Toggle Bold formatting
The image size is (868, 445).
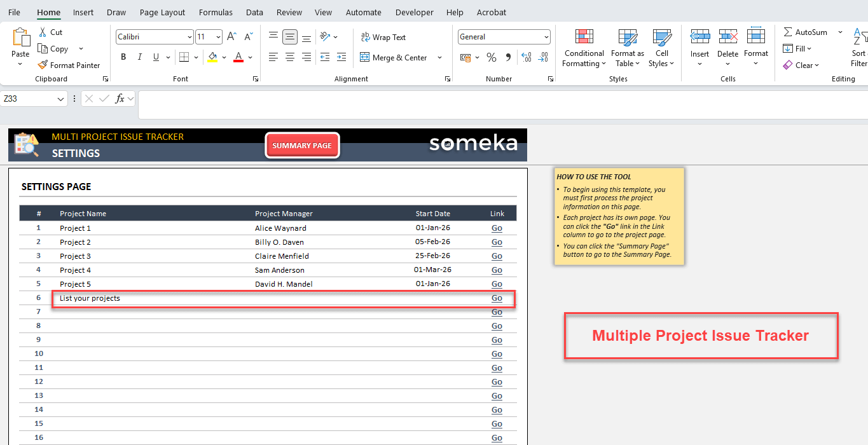[x=123, y=57]
